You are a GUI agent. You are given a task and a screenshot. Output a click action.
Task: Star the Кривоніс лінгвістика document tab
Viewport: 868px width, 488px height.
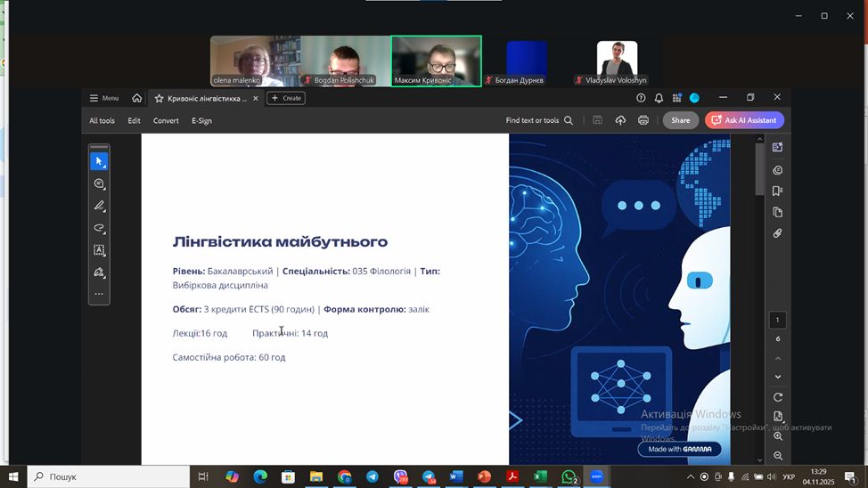tap(159, 98)
